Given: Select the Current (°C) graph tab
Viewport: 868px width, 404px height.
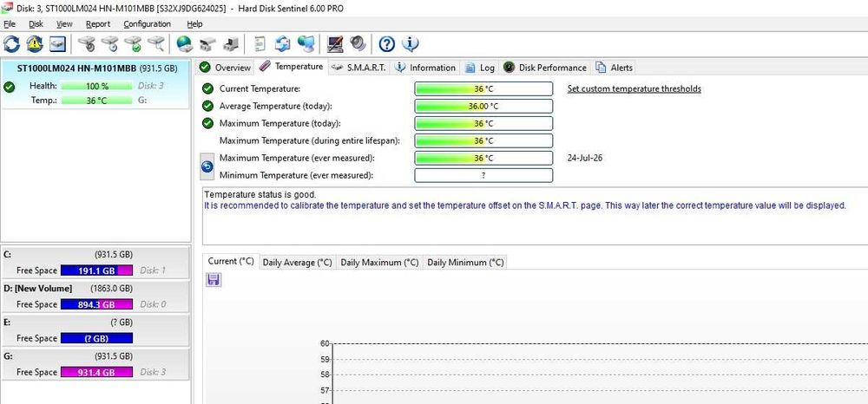Looking at the screenshot, I should [231, 261].
